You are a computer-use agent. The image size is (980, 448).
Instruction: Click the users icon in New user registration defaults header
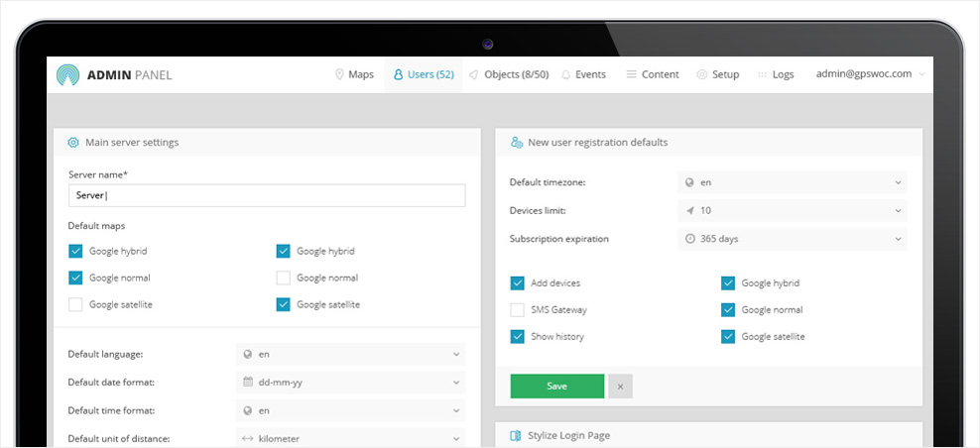[516, 143]
